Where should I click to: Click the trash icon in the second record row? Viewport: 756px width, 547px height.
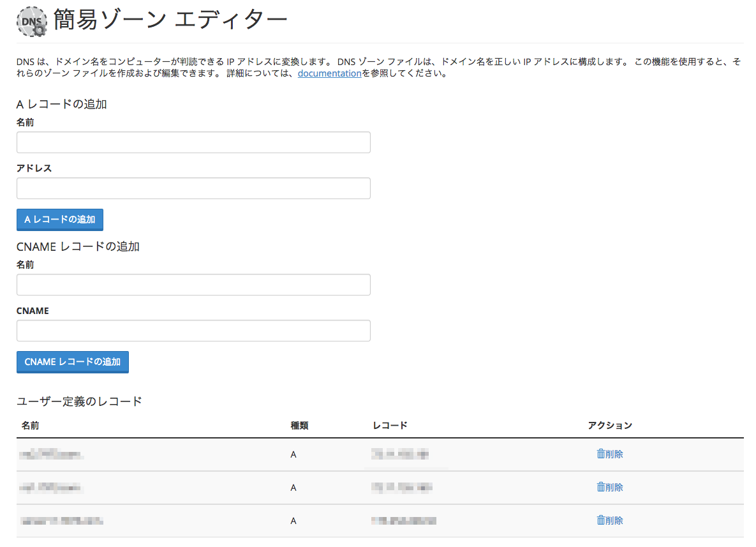point(600,487)
